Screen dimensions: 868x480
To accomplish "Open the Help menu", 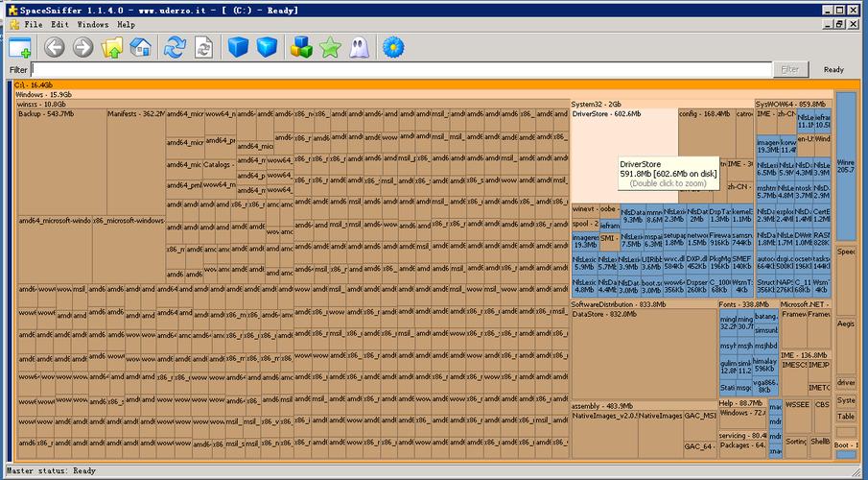I will pyautogui.click(x=126, y=24).
